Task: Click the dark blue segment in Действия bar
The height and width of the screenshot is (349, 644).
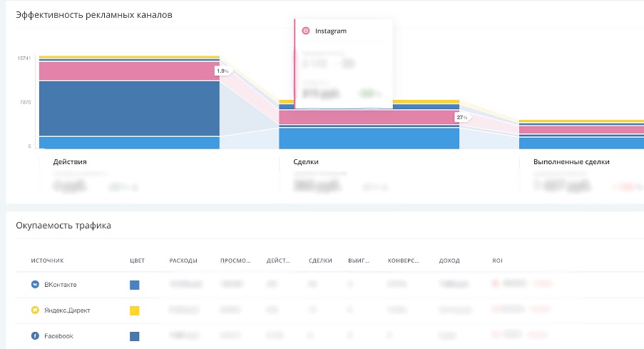Action: 128,107
